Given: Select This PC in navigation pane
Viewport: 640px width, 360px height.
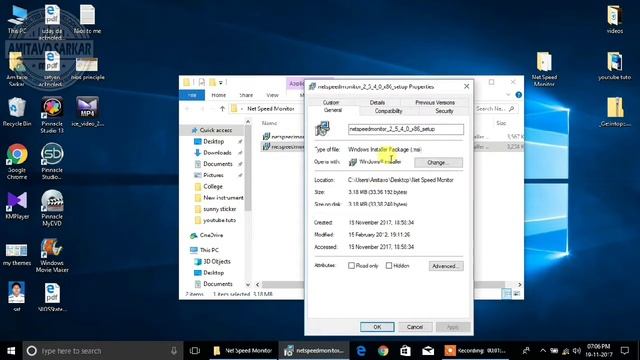Looking at the screenshot, I should tap(209, 250).
